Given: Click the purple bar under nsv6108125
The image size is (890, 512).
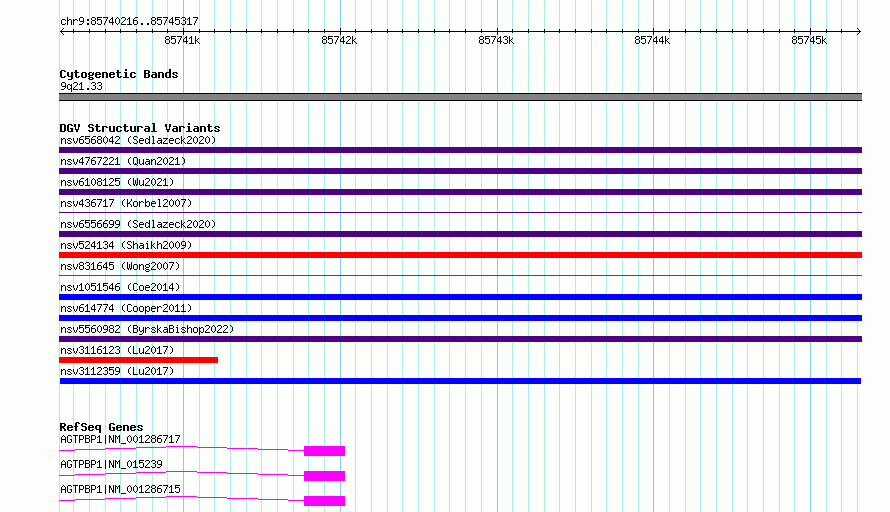Looking at the screenshot, I should pyautogui.click(x=460, y=192).
